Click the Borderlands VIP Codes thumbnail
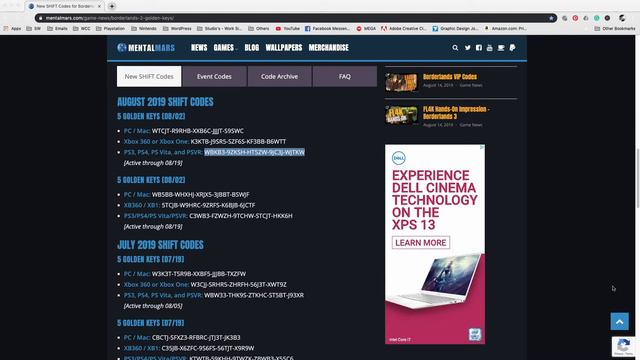 (x=402, y=82)
